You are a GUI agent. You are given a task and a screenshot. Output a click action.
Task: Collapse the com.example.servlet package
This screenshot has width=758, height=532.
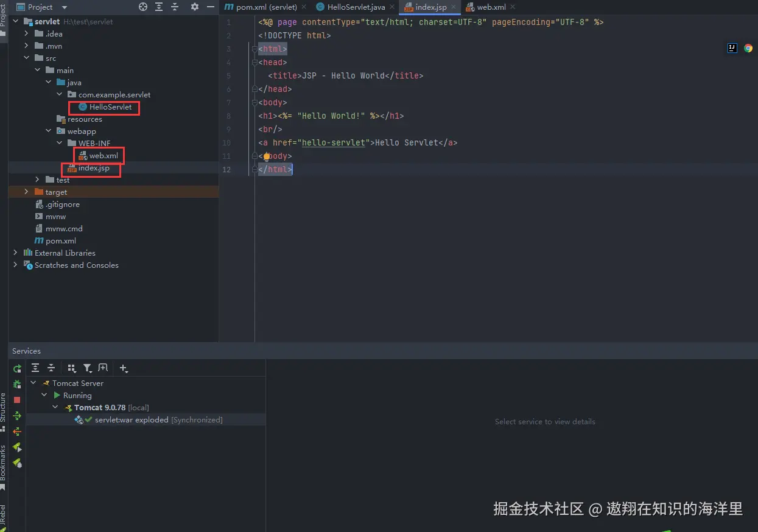59,94
